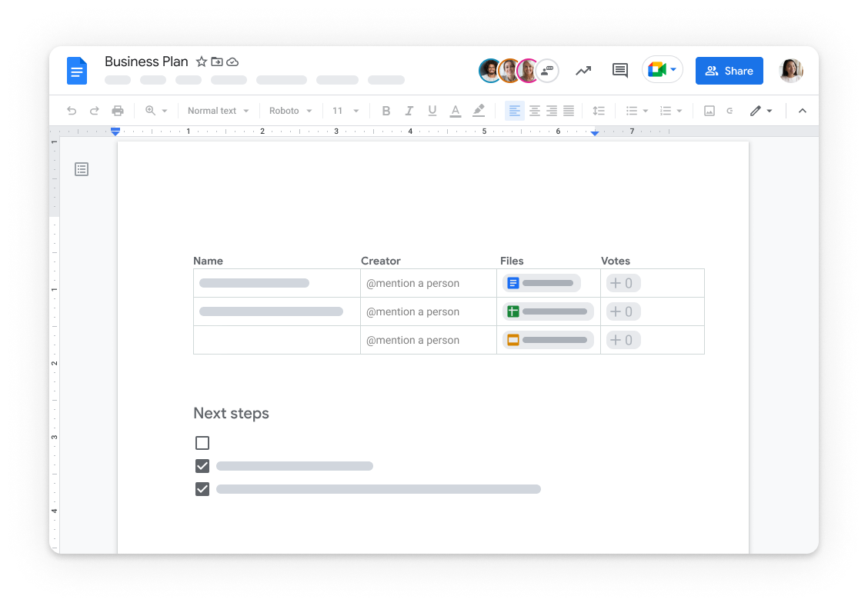868x606 pixels.
Task: Click @mention a person in the first row
Action: [413, 283]
